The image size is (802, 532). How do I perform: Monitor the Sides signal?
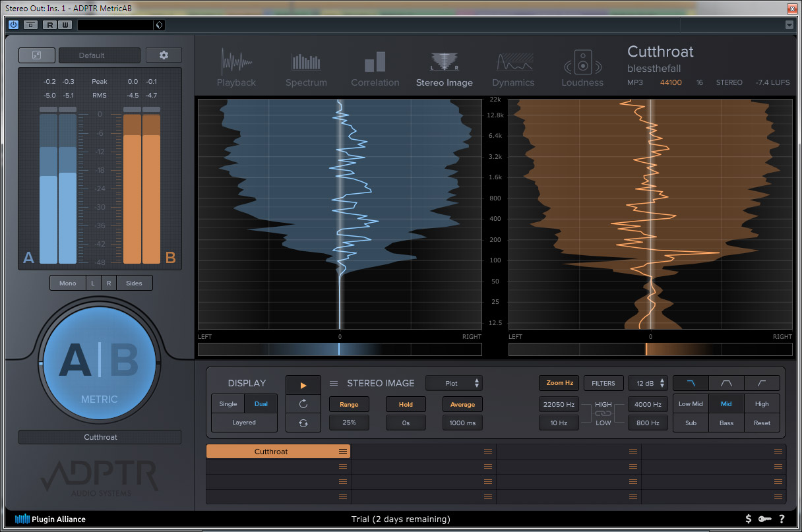(134, 283)
